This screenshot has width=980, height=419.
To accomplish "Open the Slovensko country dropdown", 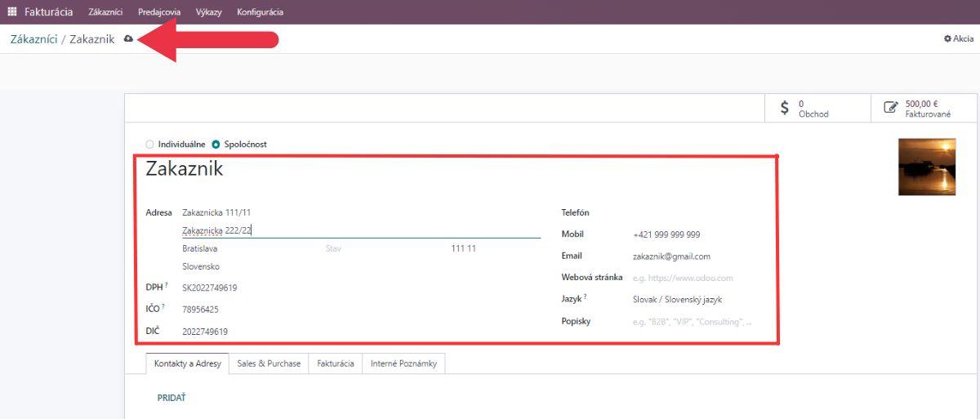I will (245, 267).
